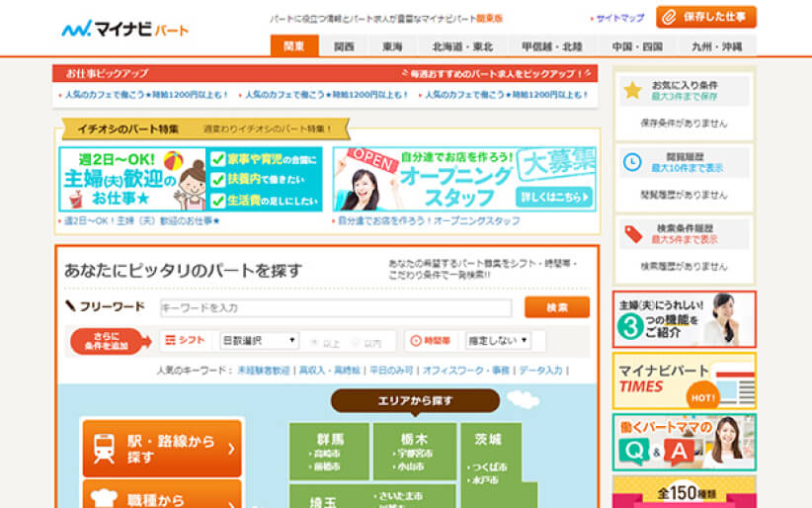The width and height of the screenshot is (812, 508).
Task: Select the 埼玉 area tile
Action: [x=372, y=496]
